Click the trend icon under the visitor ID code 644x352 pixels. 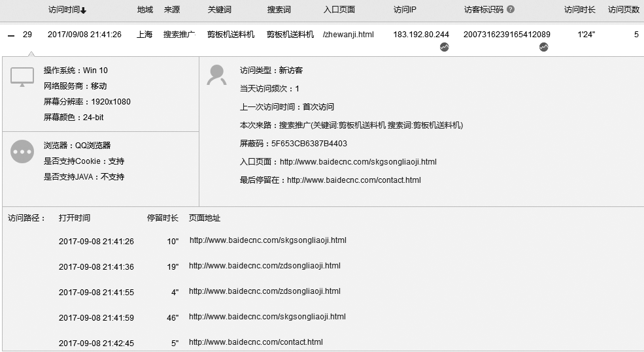point(544,47)
